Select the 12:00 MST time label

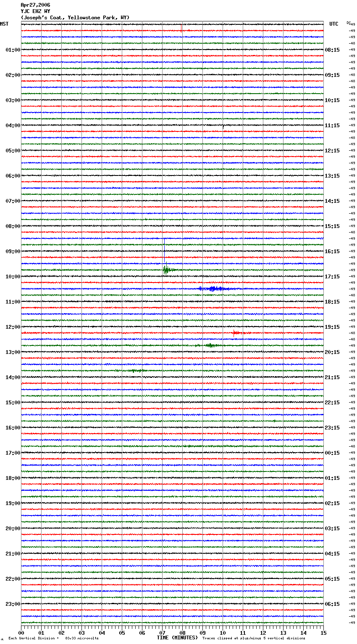[13, 327]
